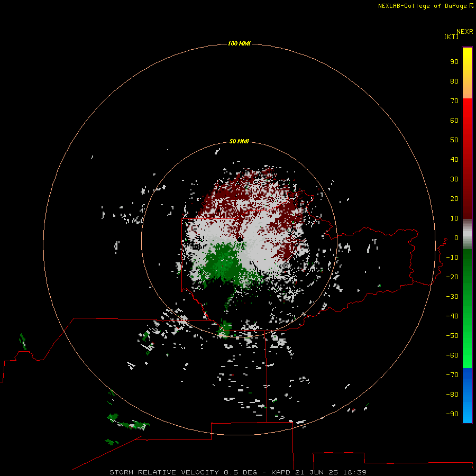Click the 0 value on the velocity scale
Image resolution: width=476 pixels, height=476 pixels.
[456, 238]
